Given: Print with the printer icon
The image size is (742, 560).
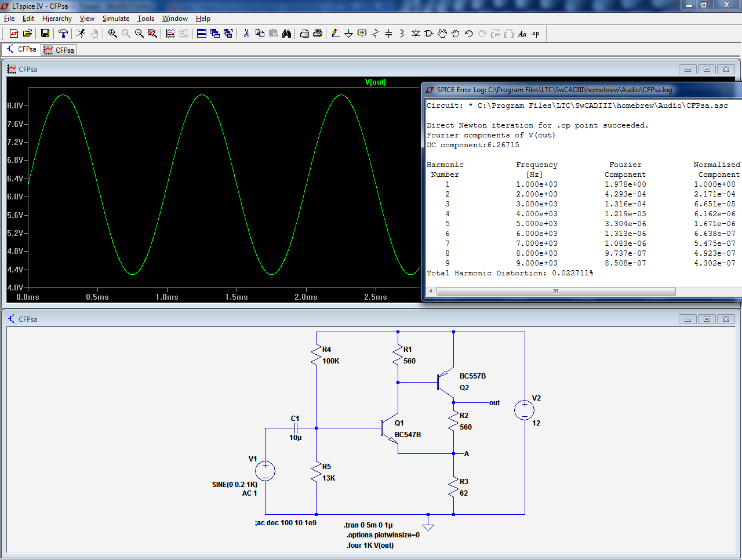Looking at the screenshot, I should pyautogui.click(x=318, y=34).
